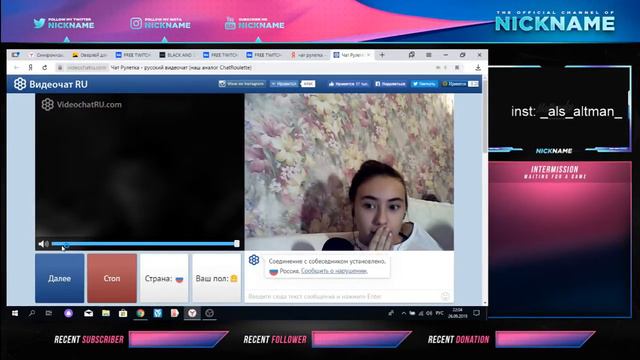This screenshot has width=640, height=360.
Task: Click the Facebook Нравится like button
Action: [x=348, y=84]
